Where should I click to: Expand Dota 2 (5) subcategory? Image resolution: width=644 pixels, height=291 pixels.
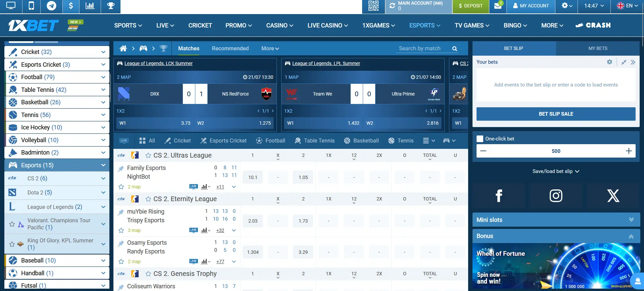coord(57,192)
